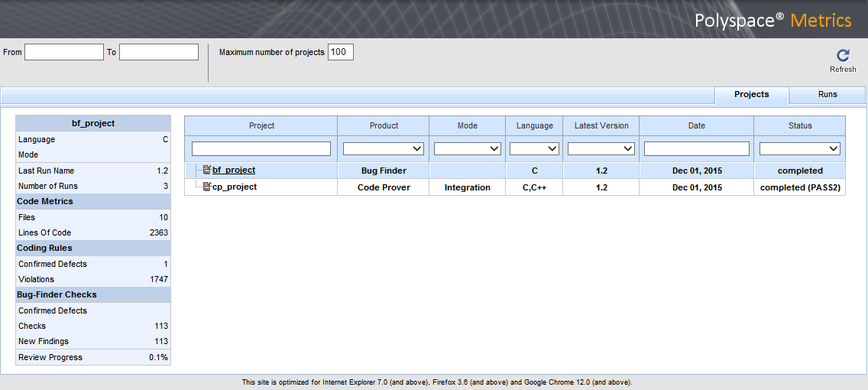The width and height of the screenshot is (868, 390).
Task: Open the Language filter dropdown
Action: click(x=534, y=148)
